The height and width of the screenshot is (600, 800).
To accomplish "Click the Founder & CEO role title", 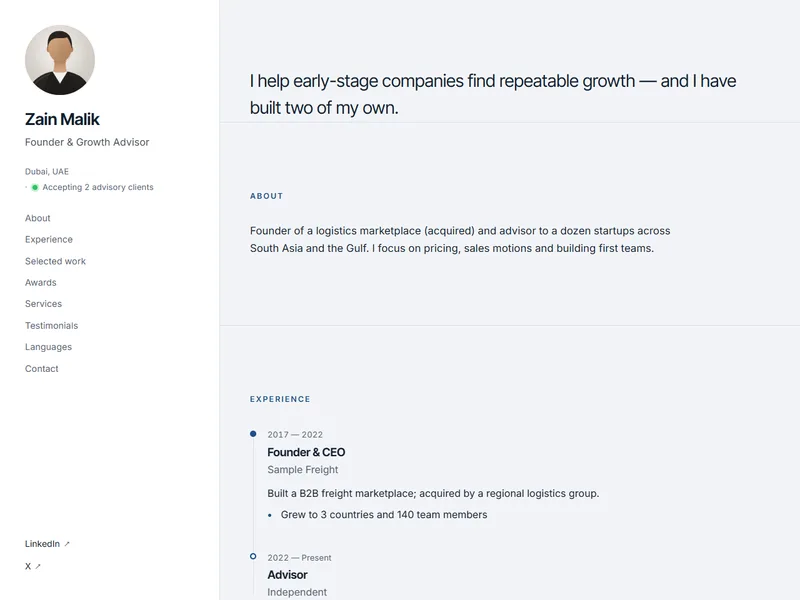I will (x=306, y=453).
